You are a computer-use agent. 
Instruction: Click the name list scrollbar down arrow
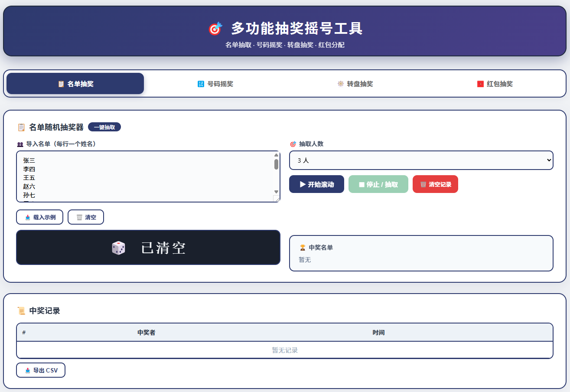(276, 192)
